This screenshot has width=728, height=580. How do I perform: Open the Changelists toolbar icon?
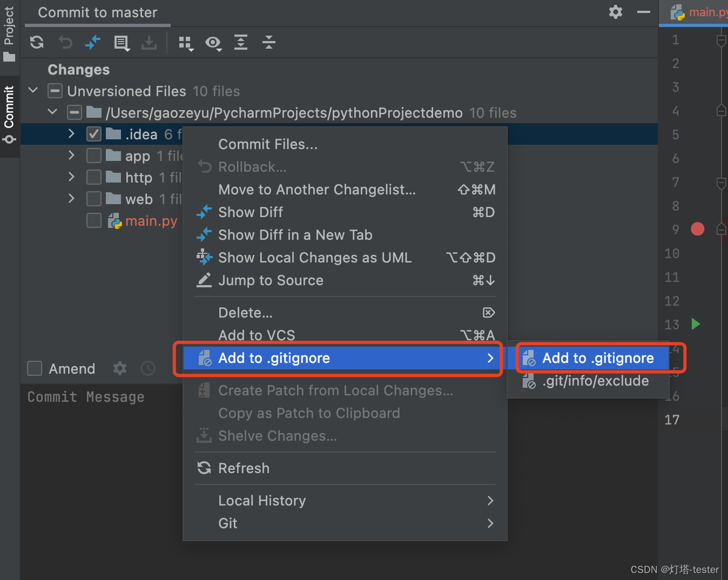point(122,43)
